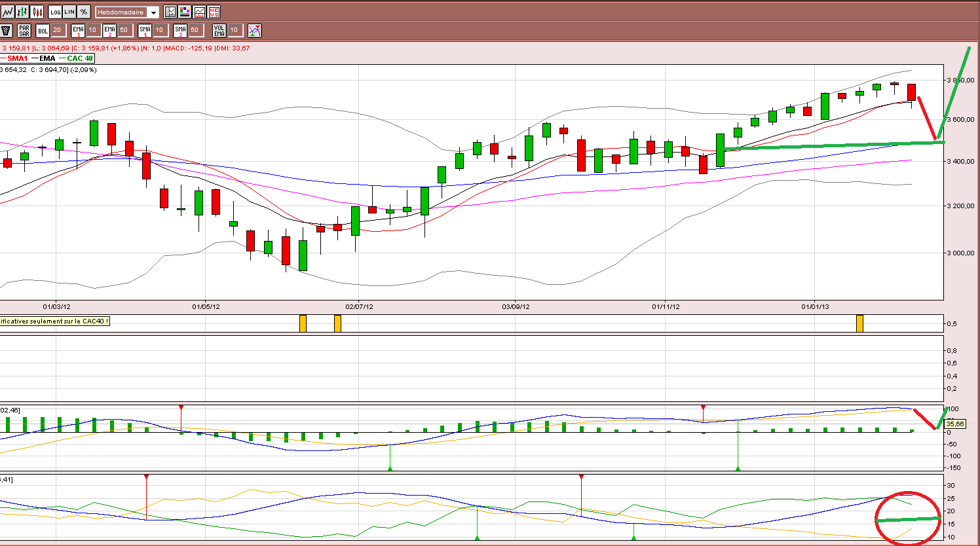This screenshot has height=546, width=980.
Task: Click the buy/sell signals crossing icon
Action: point(255,30)
